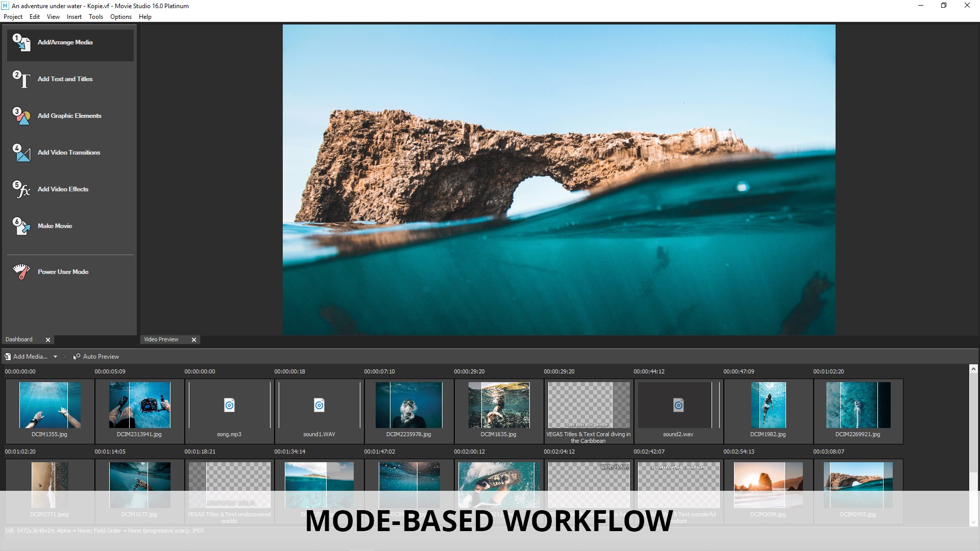Select the sound2.wav clip

point(678,406)
